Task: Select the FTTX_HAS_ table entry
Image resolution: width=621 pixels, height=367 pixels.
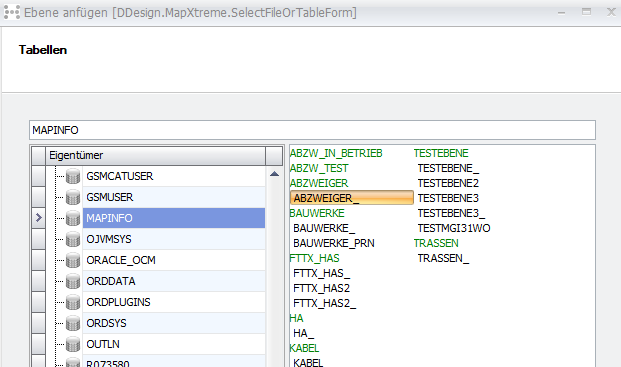Action: (321, 274)
